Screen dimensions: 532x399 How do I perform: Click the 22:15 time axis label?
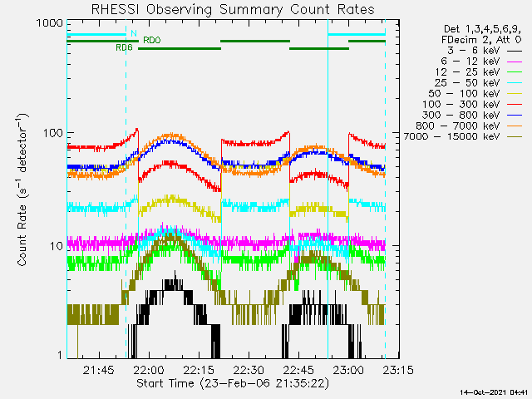click(x=199, y=370)
